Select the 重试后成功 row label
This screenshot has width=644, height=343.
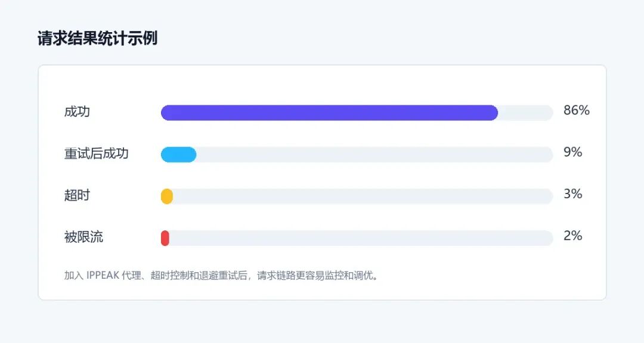[97, 154]
